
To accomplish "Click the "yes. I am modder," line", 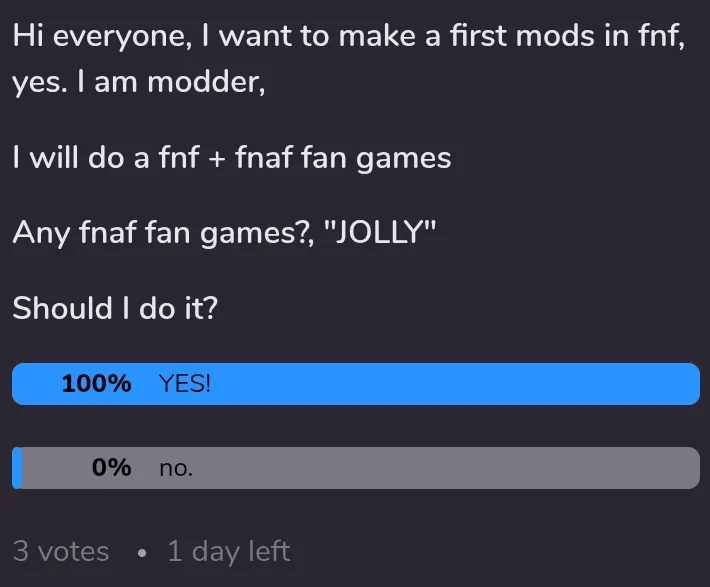I will [x=138, y=83].
